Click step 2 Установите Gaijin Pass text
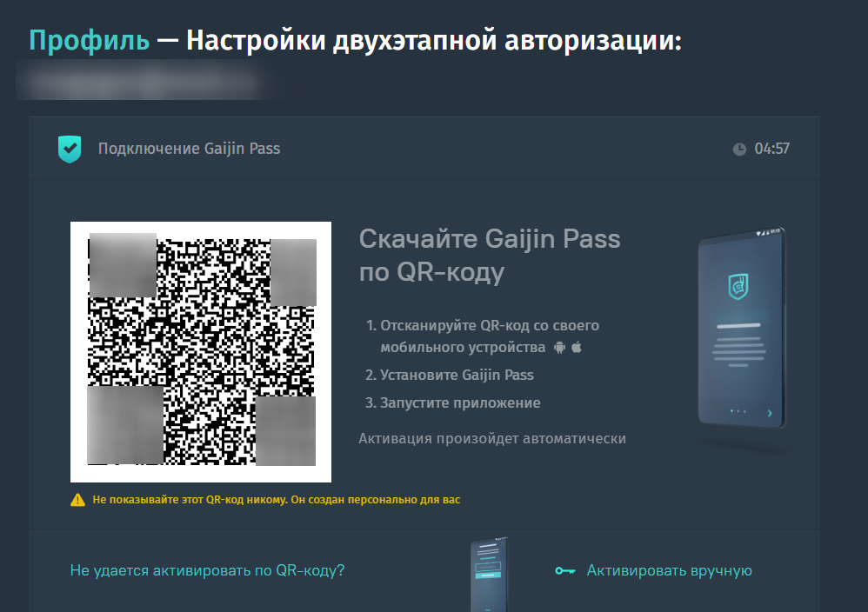This screenshot has width=868, height=612. [449, 376]
